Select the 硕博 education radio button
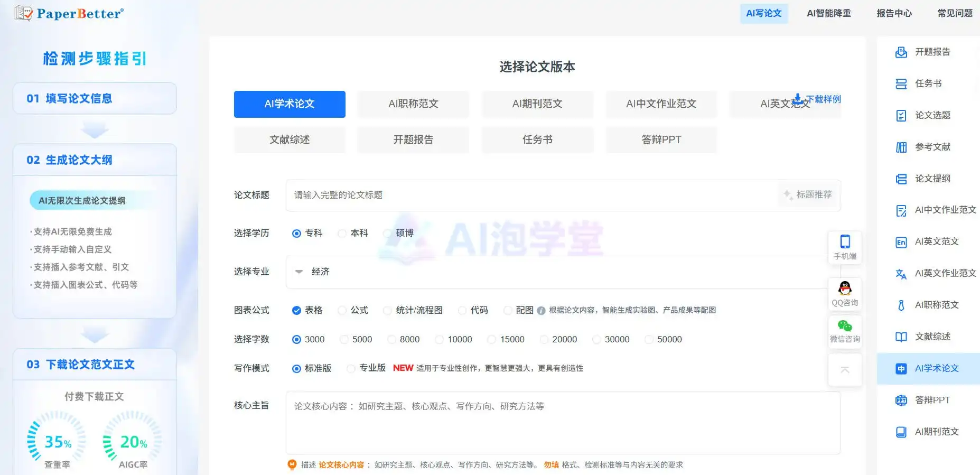980x475 pixels. [387, 234]
